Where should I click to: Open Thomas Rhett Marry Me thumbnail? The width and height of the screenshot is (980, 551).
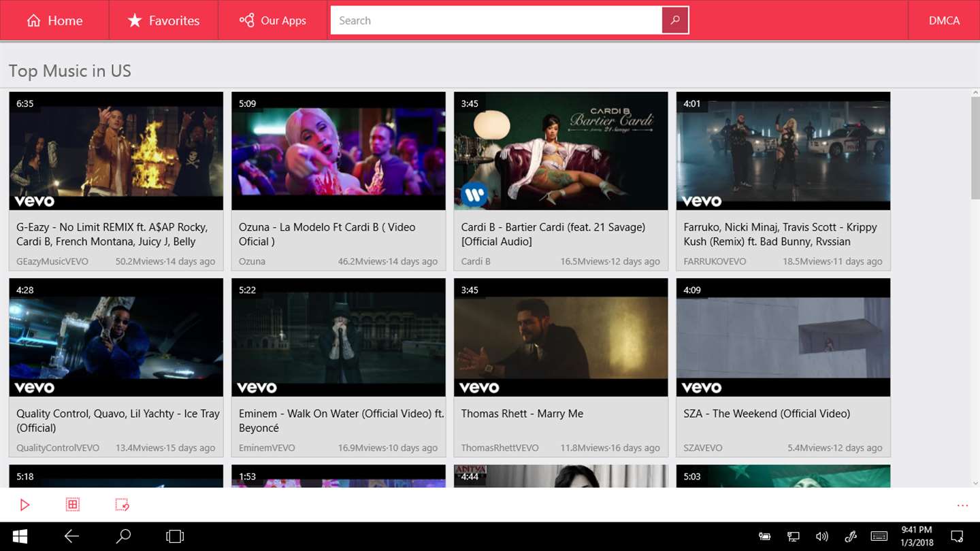pyautogui.click(x=561, y=337)
